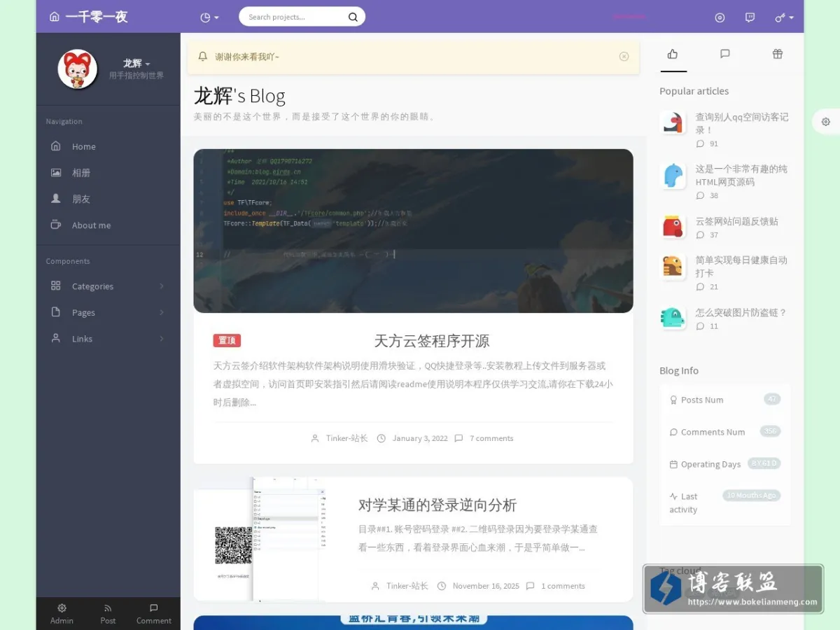Click thumbnail of 怎么突破图片防盗链

[x=673, y=318]
